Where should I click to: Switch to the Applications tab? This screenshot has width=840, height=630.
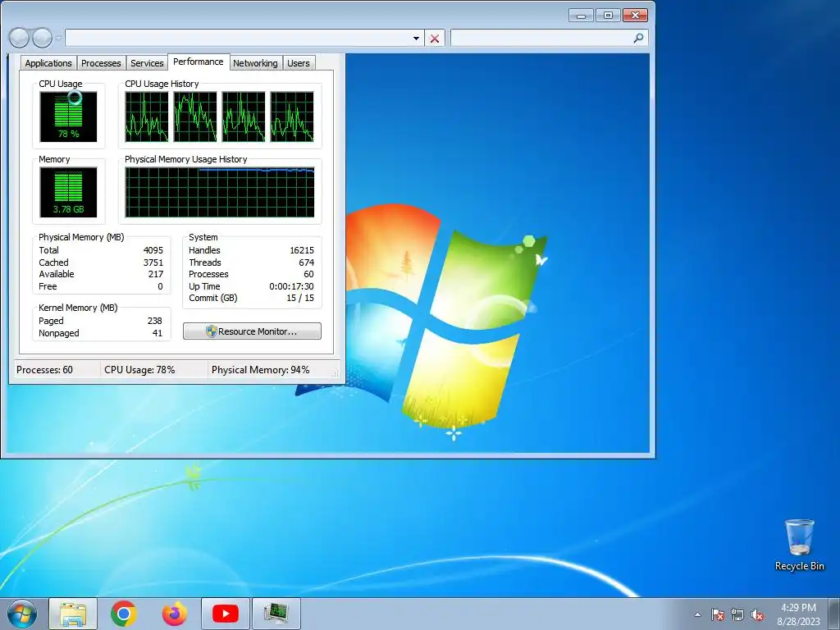[x=48, y=63]
